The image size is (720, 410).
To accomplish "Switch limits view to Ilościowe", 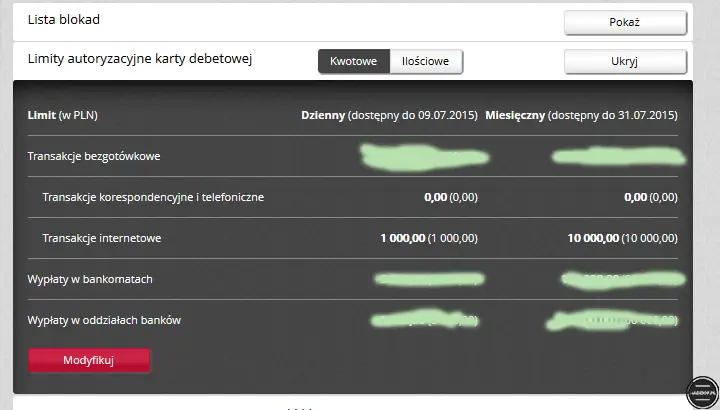I will tap(426, 62).
